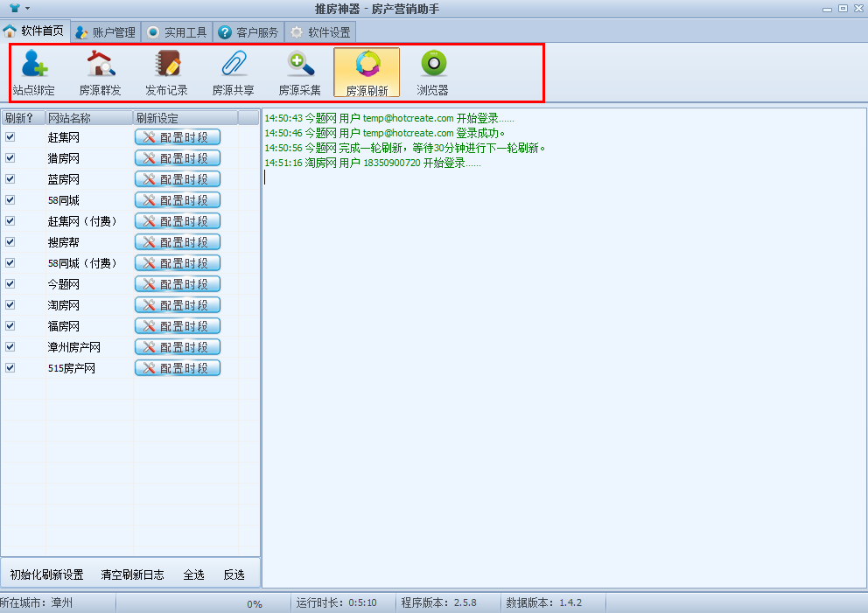Click log line 淘房网 用户 18350900720 开始登录

373,164
